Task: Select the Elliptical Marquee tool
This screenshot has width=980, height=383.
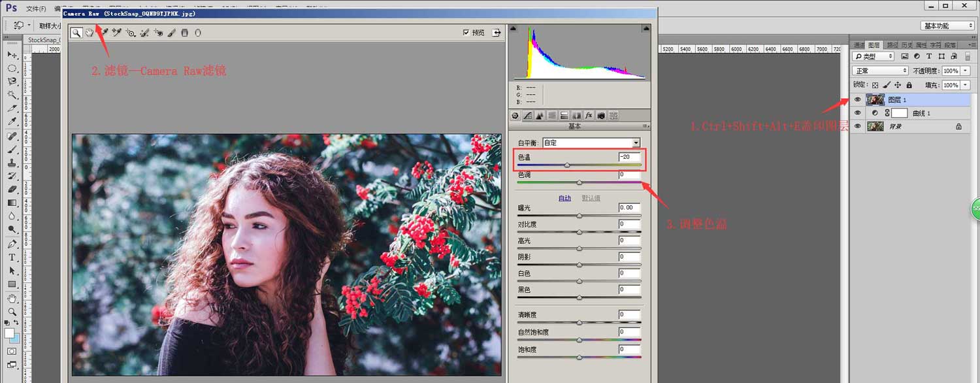Action: point(12,68)
